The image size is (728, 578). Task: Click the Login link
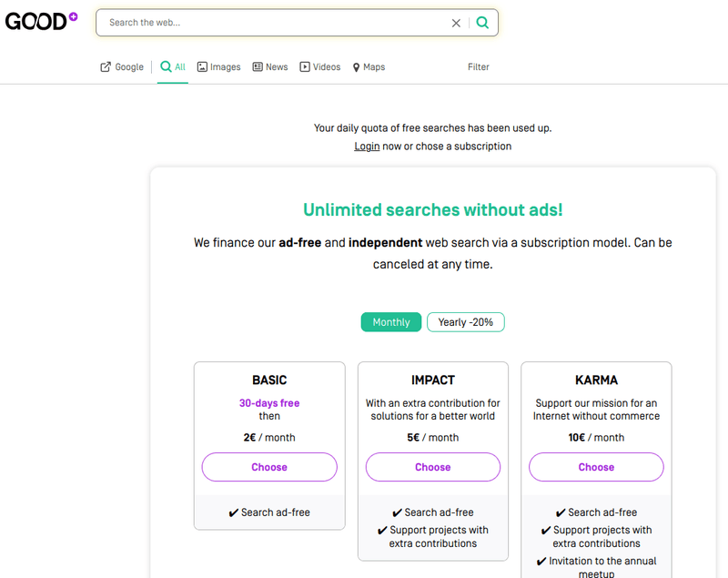(x=367, y=146)
